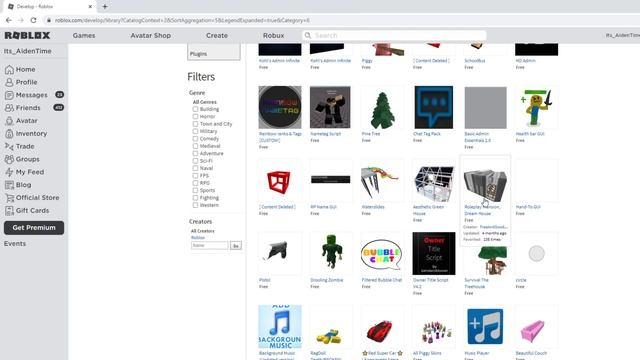Open the Health bar GUI thumbnail
This screenshot has height=360, width=640.
pyautogui.click(x=536, y=107)
